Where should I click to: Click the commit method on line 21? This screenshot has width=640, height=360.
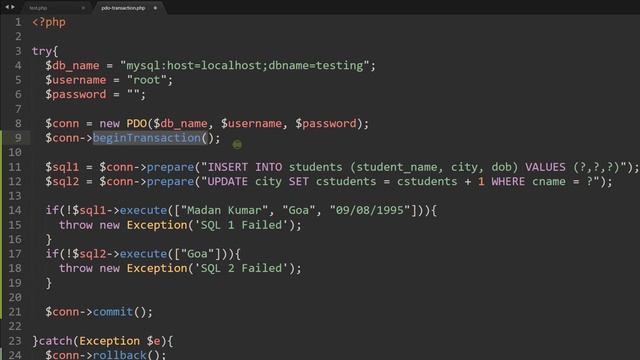pyautogui.click(x=113, y=312)
